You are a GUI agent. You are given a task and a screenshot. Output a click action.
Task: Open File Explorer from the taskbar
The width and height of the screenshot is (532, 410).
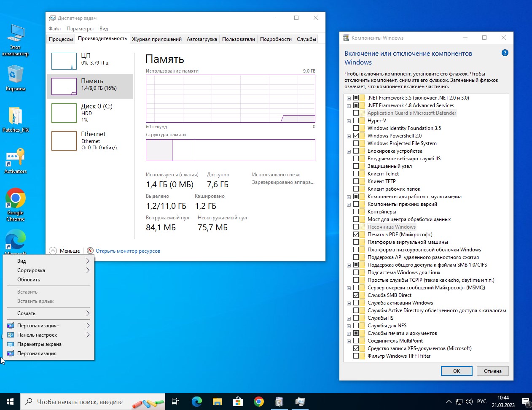coord(217,402)
